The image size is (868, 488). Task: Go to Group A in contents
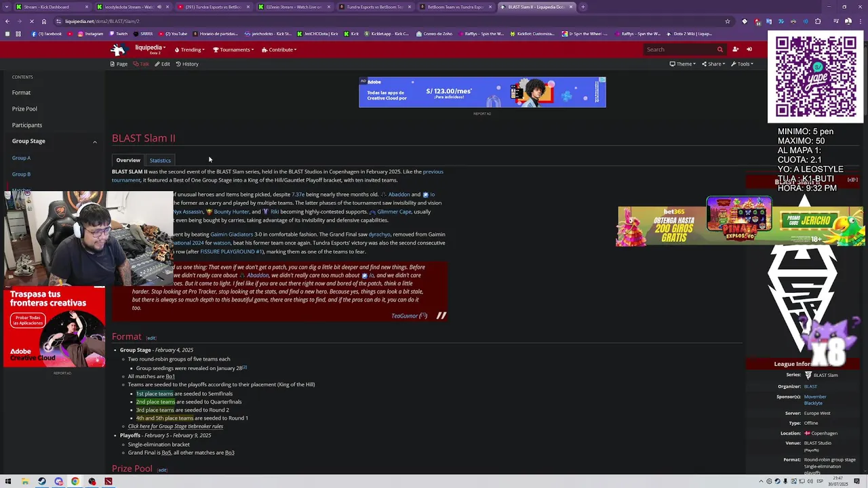(x=21, y=158)
